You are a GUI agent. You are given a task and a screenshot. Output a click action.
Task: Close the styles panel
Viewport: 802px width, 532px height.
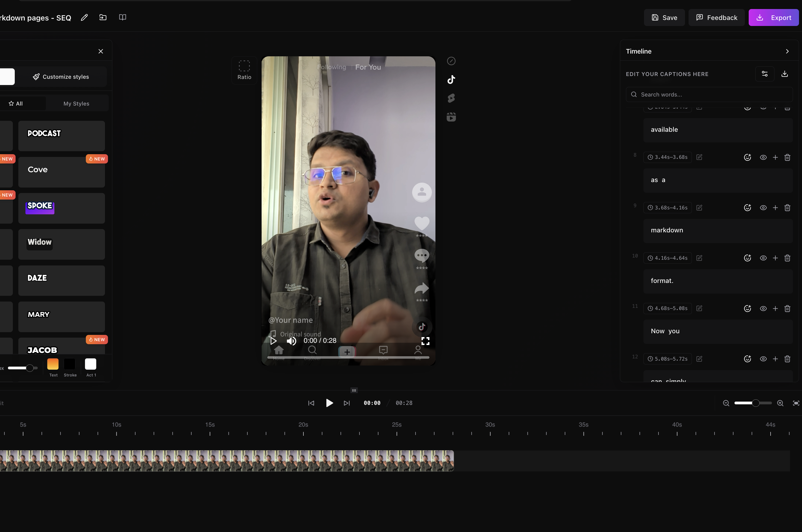[x=101, y=51]
